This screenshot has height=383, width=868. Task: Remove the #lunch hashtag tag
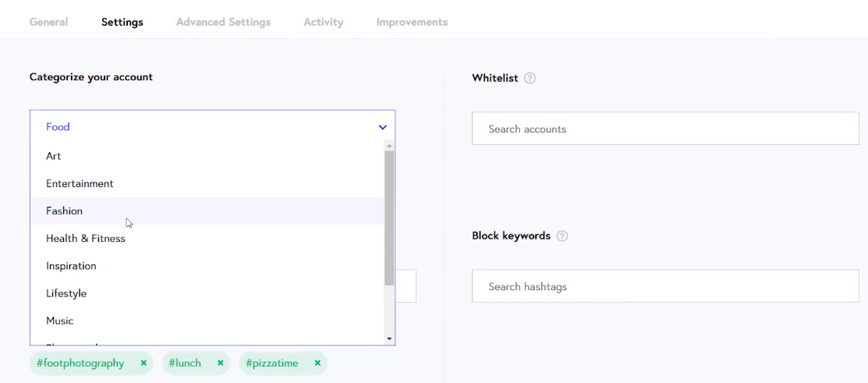tap(221, 363)
